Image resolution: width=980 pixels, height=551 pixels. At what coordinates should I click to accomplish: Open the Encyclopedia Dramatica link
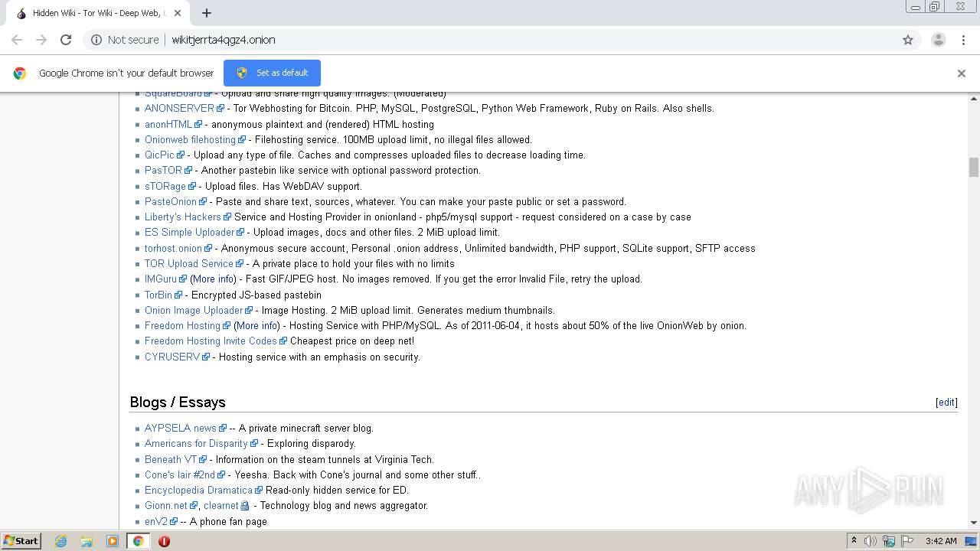coord(198,490)
